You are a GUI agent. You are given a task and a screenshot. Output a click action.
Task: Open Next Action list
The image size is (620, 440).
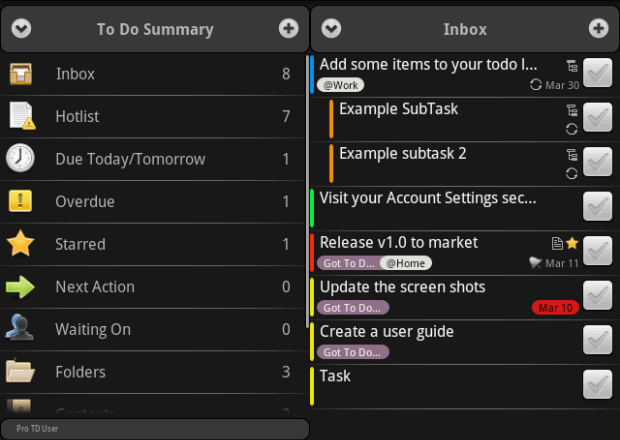pos(153,287)
